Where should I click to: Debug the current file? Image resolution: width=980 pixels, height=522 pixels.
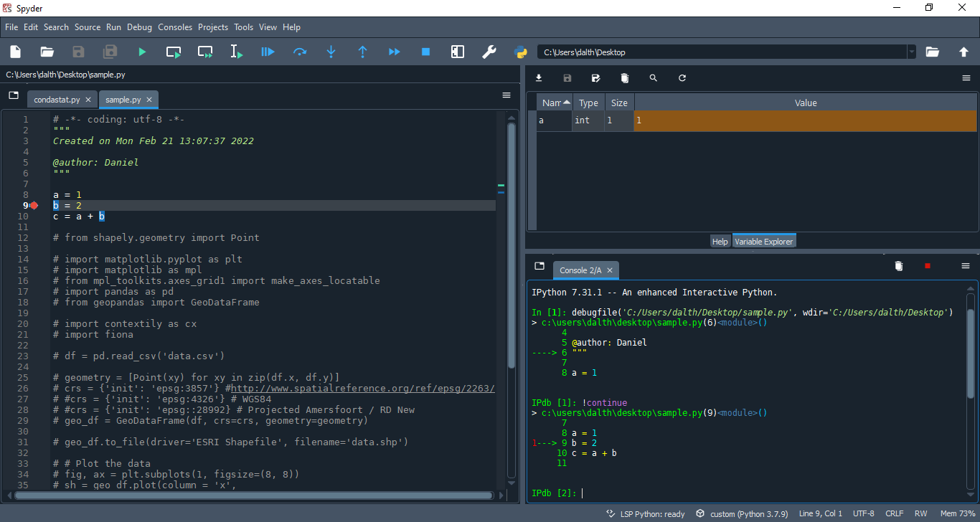pos(268,52)
